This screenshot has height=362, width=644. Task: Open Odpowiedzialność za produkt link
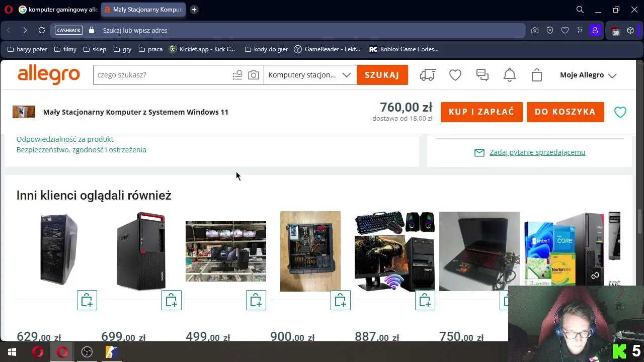pos(65,139)
